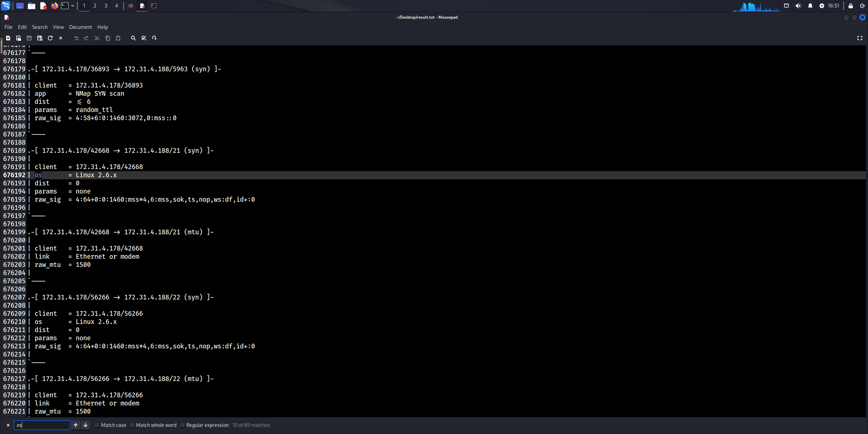Image resolution: width=868 pixels, height=434 pixels.
Task: Open Find and Replace tool
Action: (144, 38)
